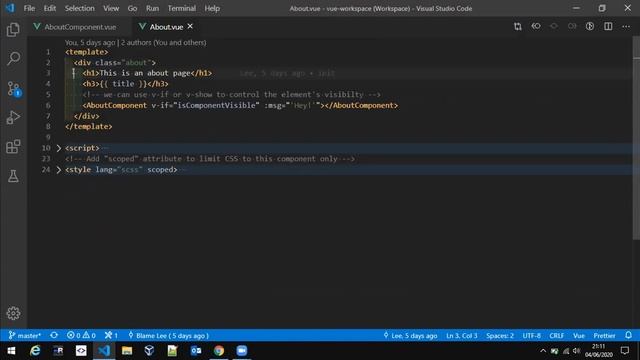Open the Selection menu
640x360 pixels.
pos(80,8)
